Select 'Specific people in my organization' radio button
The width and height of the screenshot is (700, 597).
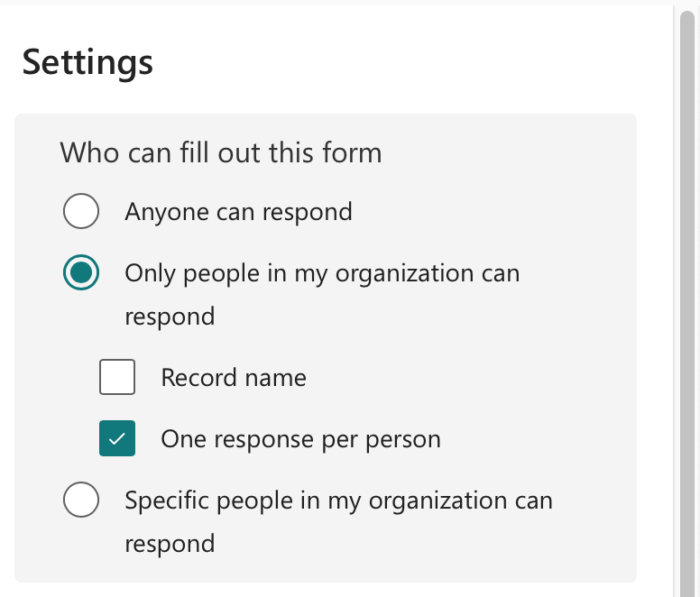(x=81, y=500)
